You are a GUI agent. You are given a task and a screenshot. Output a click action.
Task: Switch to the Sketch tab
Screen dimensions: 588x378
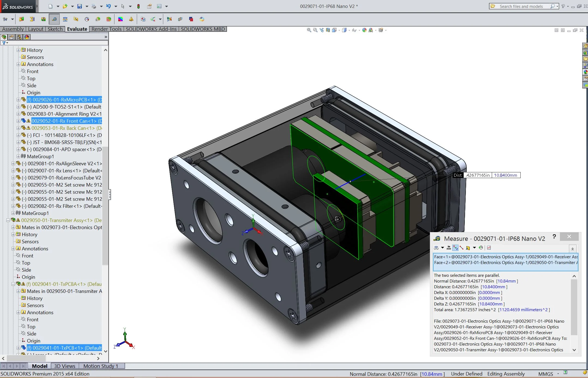tap(55, 29)
